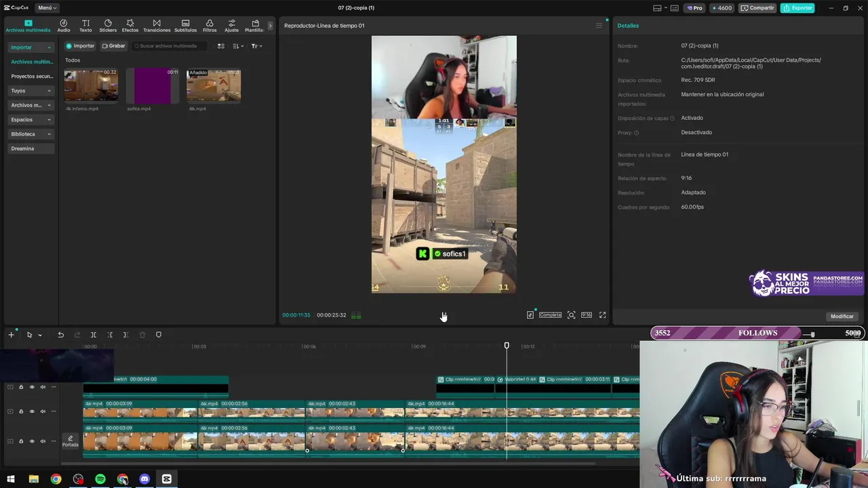Select the sofics.mp4 purple thumbnail
This screenshot has height=488, width=868.
(153, 85)
